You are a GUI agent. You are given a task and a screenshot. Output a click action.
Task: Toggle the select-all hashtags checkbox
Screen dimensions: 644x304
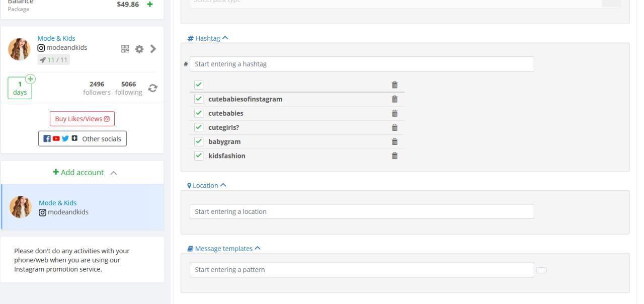point(199,85)
